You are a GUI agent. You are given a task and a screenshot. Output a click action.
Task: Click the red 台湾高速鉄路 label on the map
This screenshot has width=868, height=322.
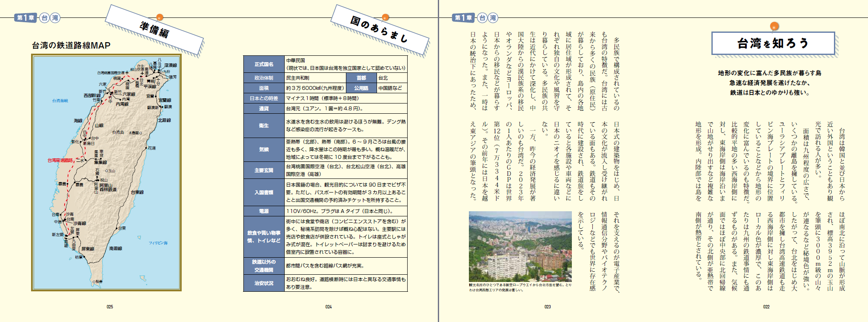[60, 160]
